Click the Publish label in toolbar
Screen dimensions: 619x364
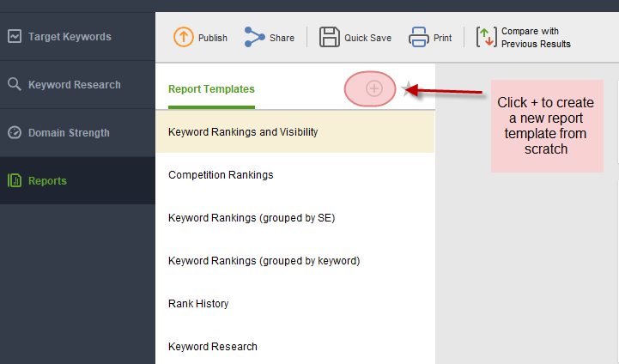(x=213, y=38)
